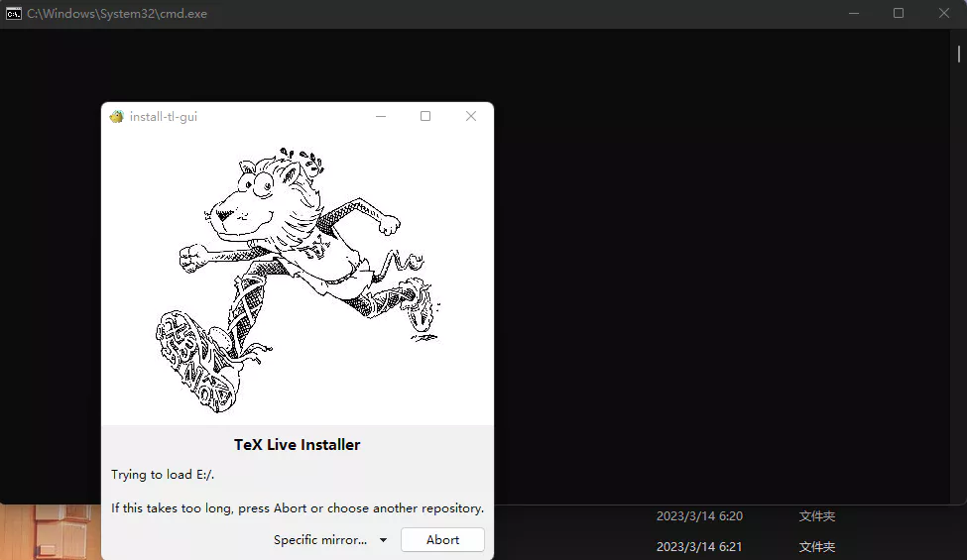Viewport: 967px width, 560px height.
Task: Close the cmd.exe console window
Action: [943, 14]
